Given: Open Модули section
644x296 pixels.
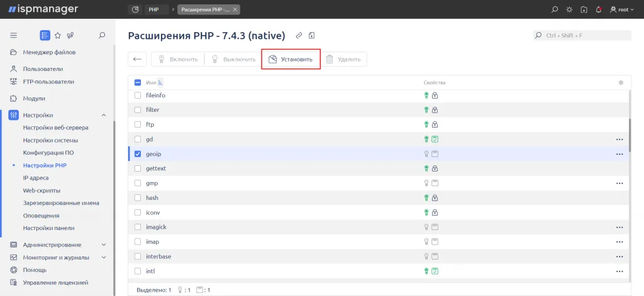Looking at the screenshot, I should tap(34, 99).
